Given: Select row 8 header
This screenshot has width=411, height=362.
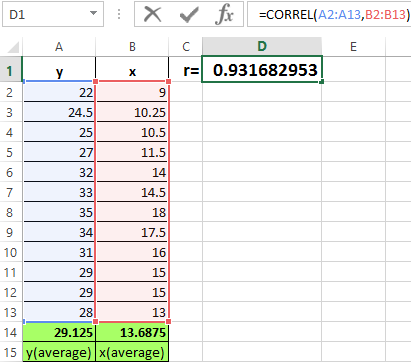Looking at the screenshot, I should coord(11,212).
